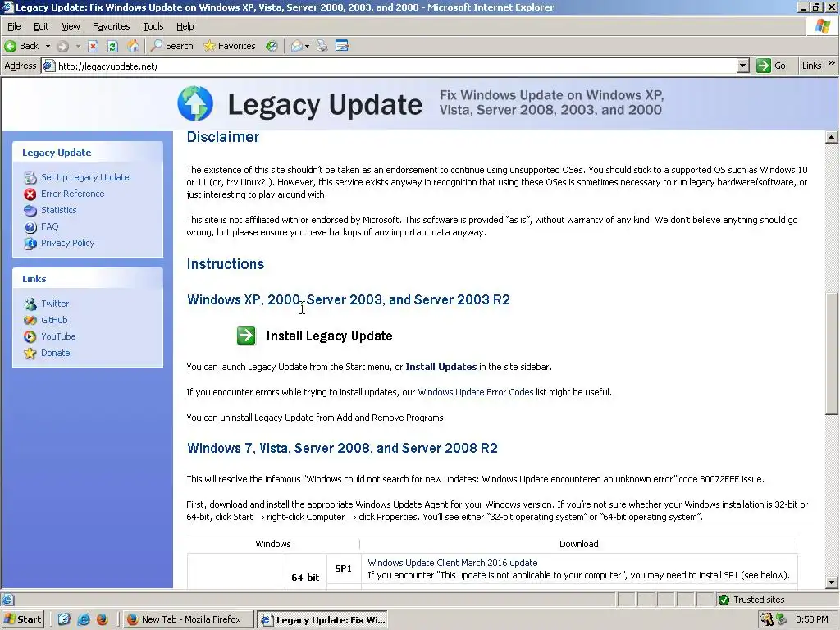
Task: Click the Legacy Update globe logo
Action: click(195, 104)
